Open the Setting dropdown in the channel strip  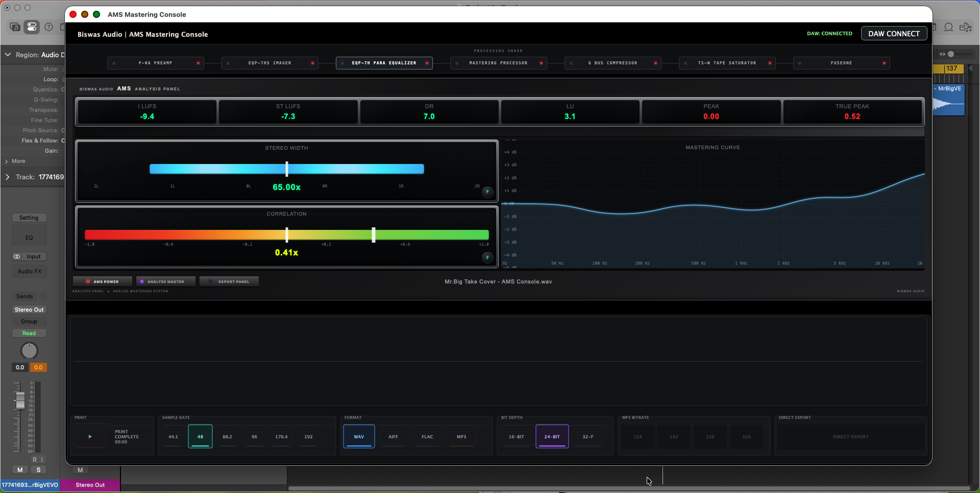[x=29, y=218]
